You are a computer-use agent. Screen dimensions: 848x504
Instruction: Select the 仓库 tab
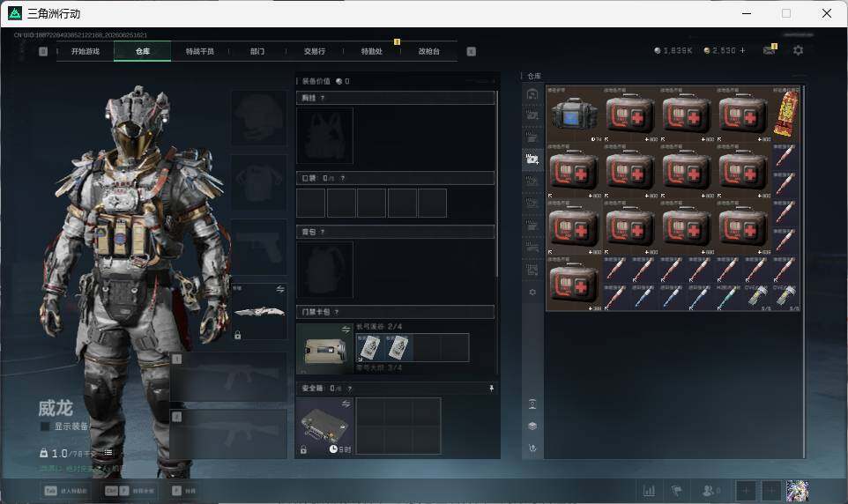[142, 51]
